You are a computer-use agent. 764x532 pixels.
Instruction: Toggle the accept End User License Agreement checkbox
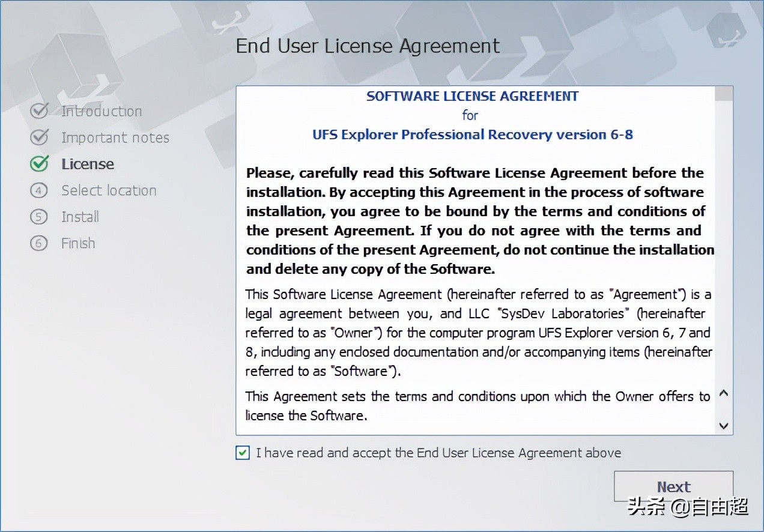pyautogui.click(x=243, y=453)
